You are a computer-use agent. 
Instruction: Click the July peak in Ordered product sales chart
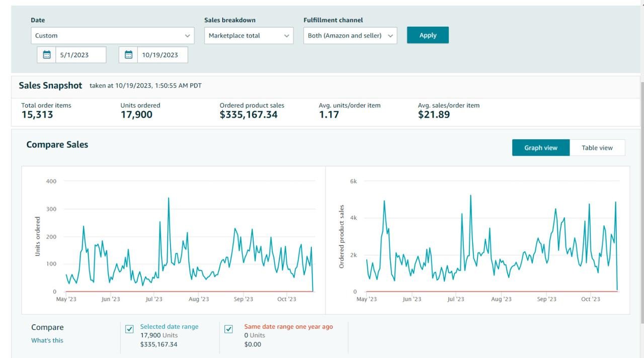click(470, 196)
